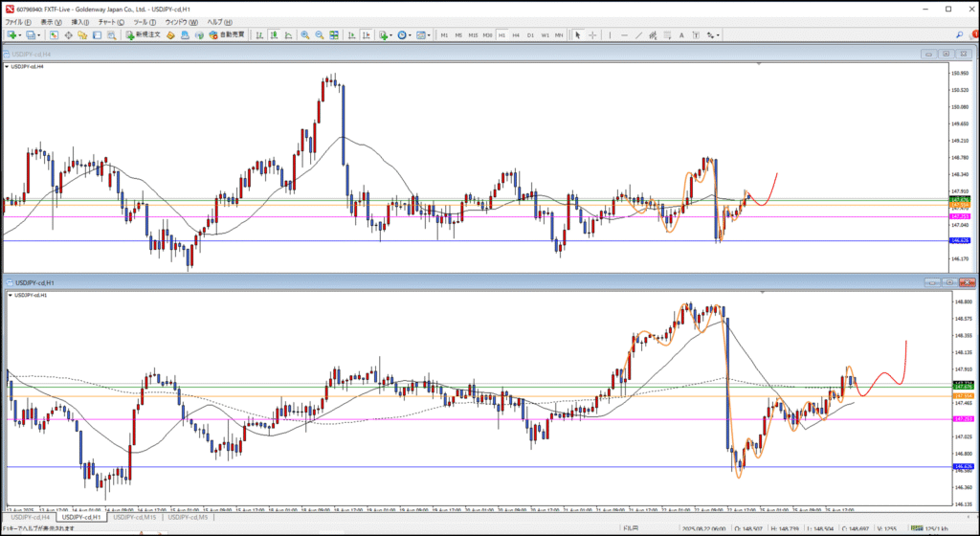Expand the Profiles dropdown arrow
This screenshot has height=536, width=980.
point(38,35)
